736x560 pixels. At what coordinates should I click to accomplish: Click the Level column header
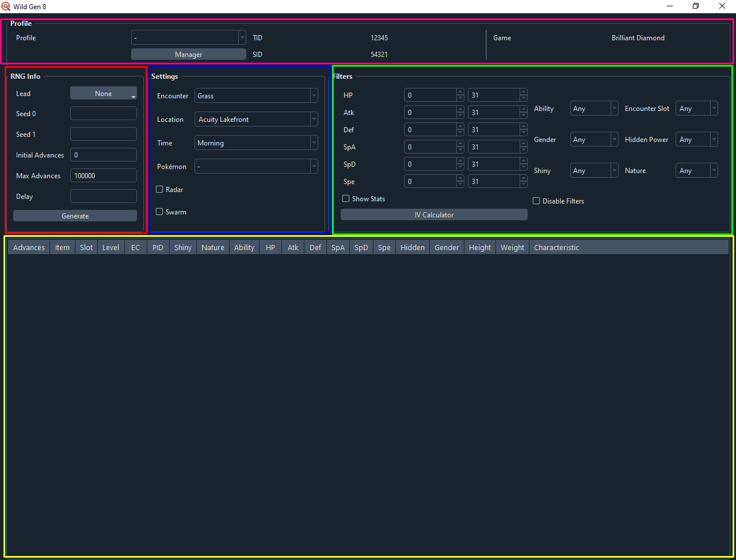pos(111,248)
